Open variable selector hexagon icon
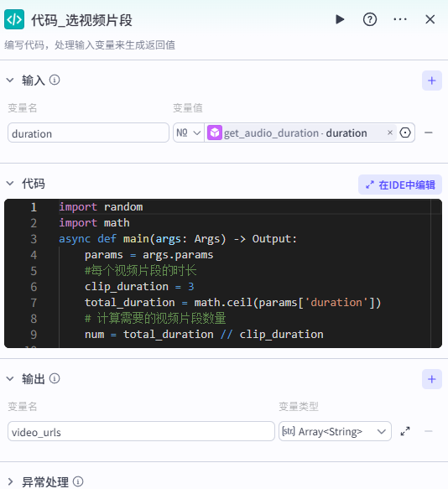The width and height of the screenshot is (448, 489). point(405,133)
